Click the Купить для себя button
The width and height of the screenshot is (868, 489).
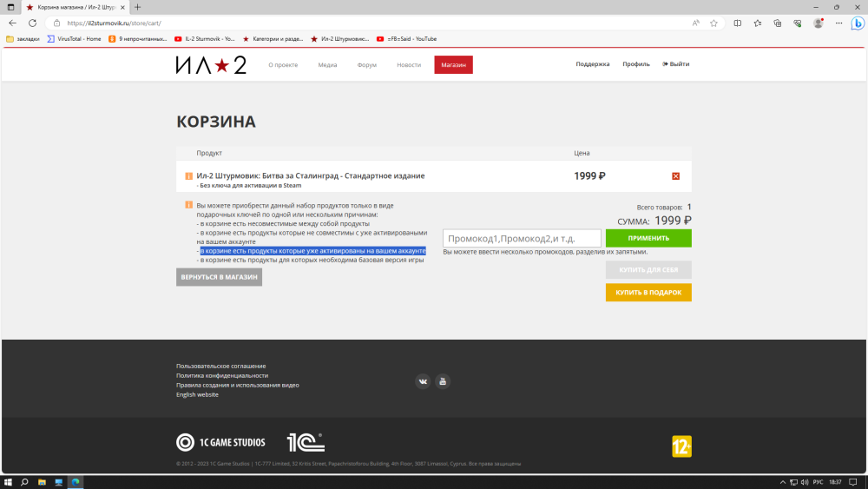[648, 270]
